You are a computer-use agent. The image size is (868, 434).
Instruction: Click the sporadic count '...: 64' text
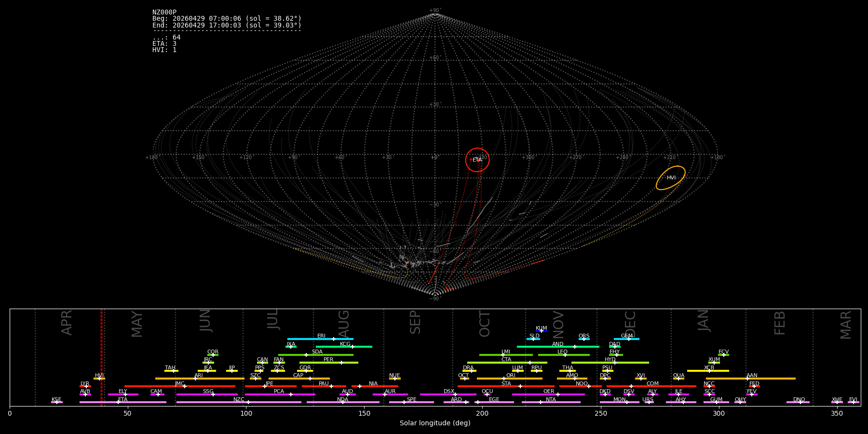(x=166, y=38)
